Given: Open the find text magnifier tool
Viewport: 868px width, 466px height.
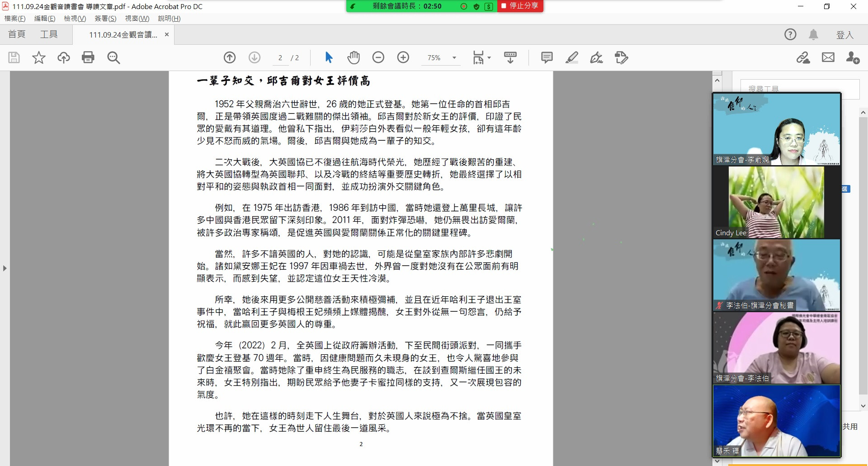Looking at the screenshot, I should (x=113, y=57).
